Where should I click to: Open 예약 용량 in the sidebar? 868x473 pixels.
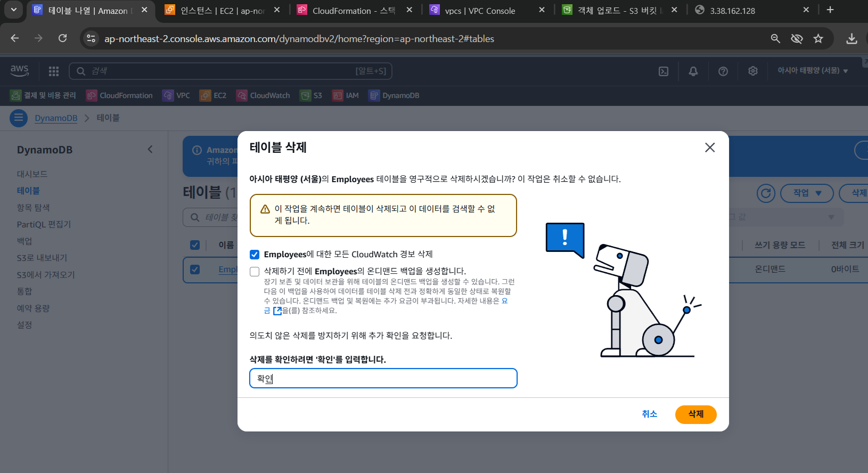(x=33, y=308)
